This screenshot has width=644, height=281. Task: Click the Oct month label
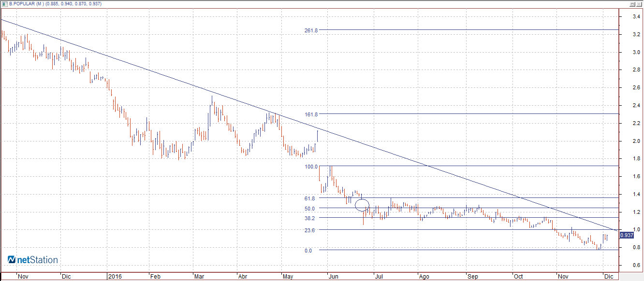pyautogui.click(x=518, y=277)
